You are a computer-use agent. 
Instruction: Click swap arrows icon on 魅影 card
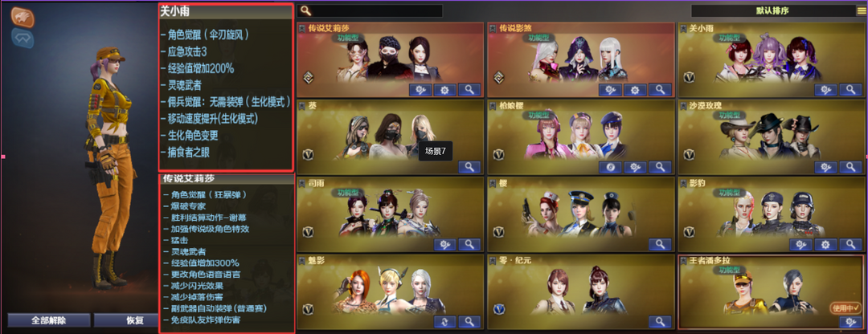point(444,321)
